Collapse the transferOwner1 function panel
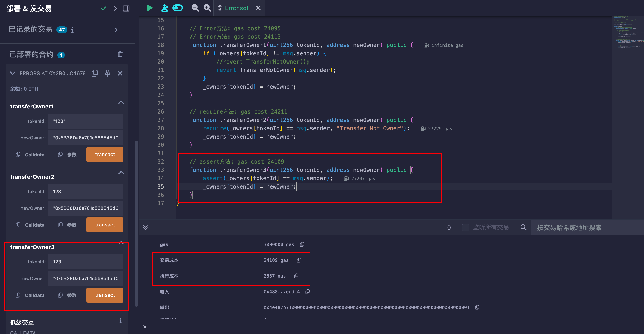The image size is (644, 334). point(121,102)
